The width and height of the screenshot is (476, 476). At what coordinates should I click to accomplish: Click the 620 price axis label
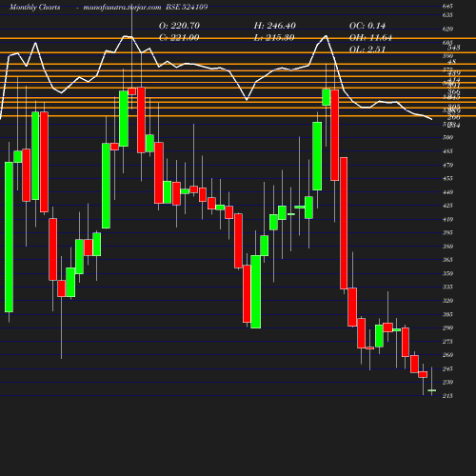click(x=447, y=29)
